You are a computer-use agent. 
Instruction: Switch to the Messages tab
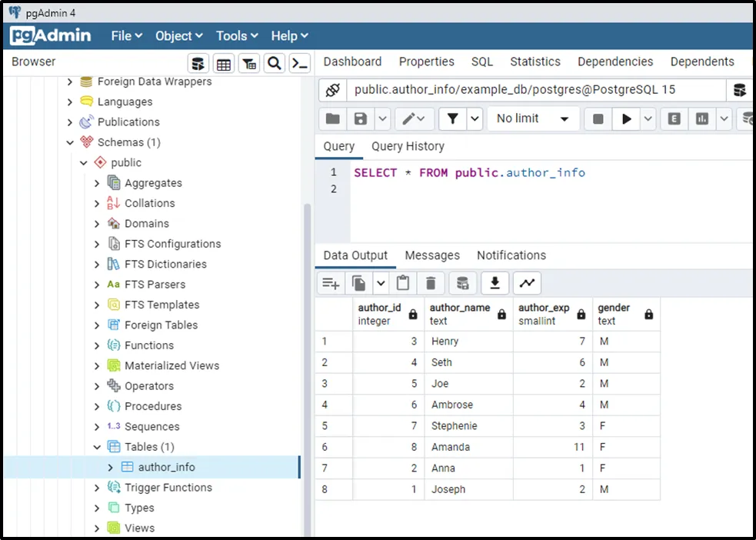coord(432,255)
